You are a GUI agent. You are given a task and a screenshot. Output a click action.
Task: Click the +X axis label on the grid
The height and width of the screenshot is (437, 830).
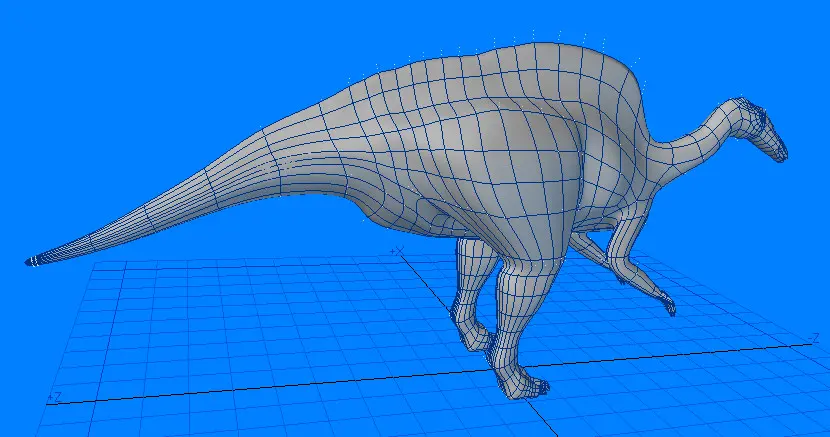pos(398,250)
